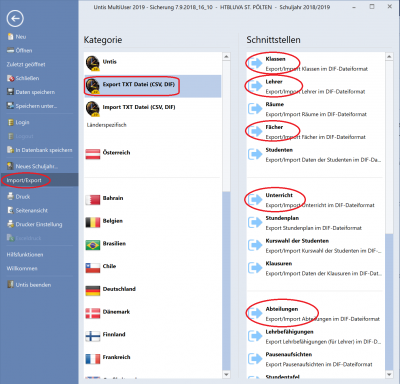Image resolution: width=400 pixels, height=384 pixels.
Task: Click the Öffnen folder icon
Action: [x=10, y=51]
